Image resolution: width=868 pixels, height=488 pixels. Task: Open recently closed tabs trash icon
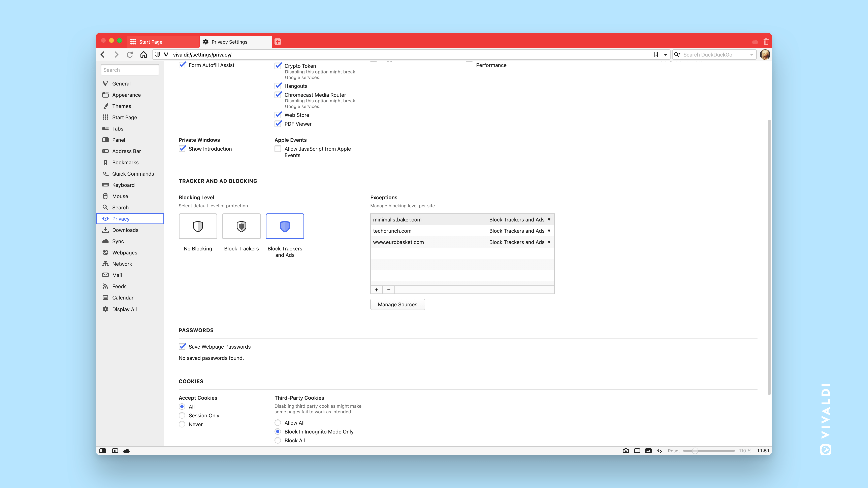tap(766, 41)
